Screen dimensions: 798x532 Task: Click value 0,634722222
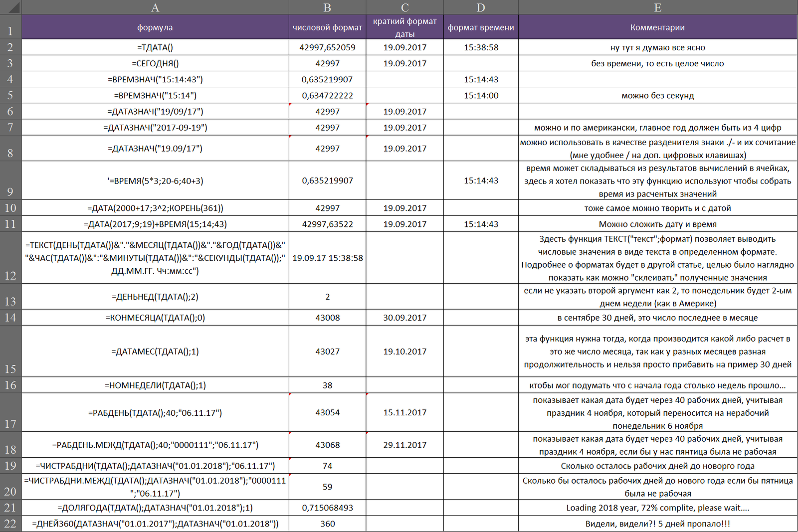point(327,95)
